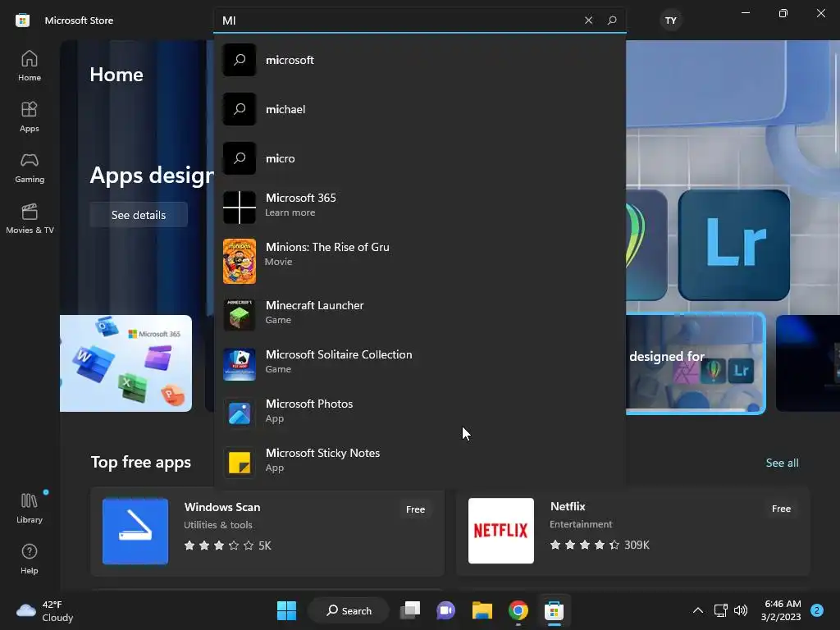The width and height of the screenshot is (840, 630).
Task: Click the Minecraft Launcher icon in suggestions
Action: point(240,315)
